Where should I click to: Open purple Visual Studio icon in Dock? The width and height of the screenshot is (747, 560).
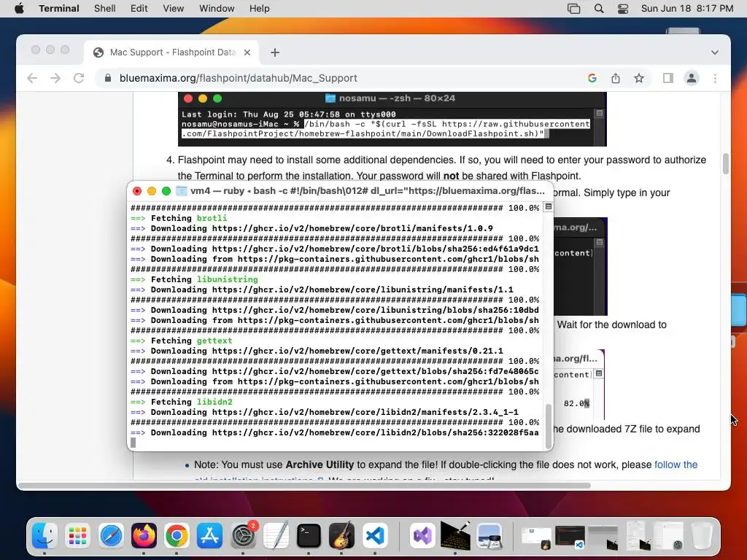(422, 535)
